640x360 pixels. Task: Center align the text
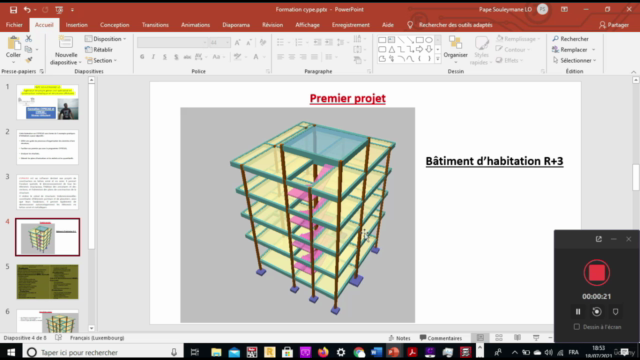[292, 57]
